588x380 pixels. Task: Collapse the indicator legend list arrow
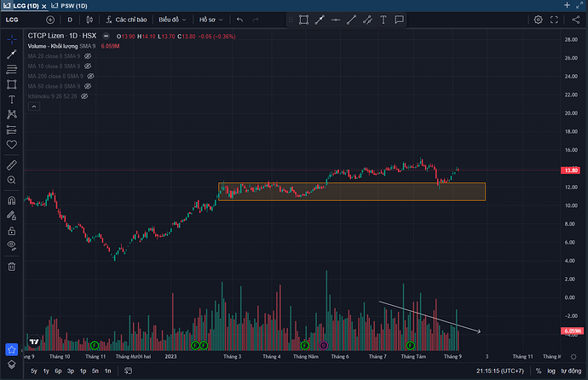34,107
